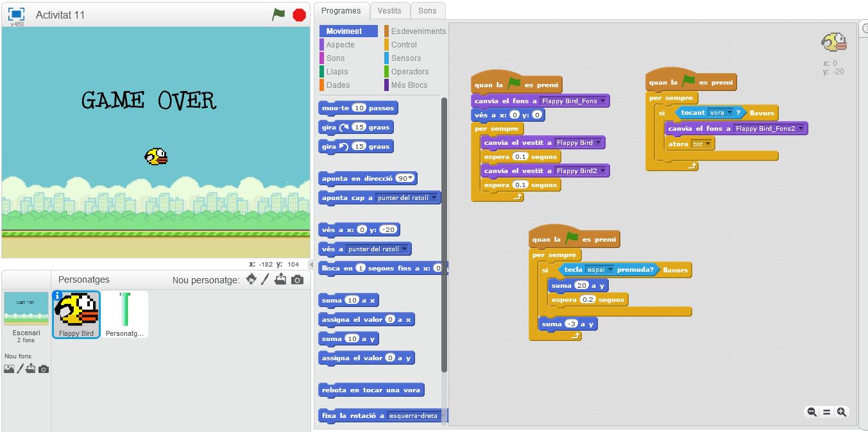Select the Esdeveniments block category

click(415, 31)
